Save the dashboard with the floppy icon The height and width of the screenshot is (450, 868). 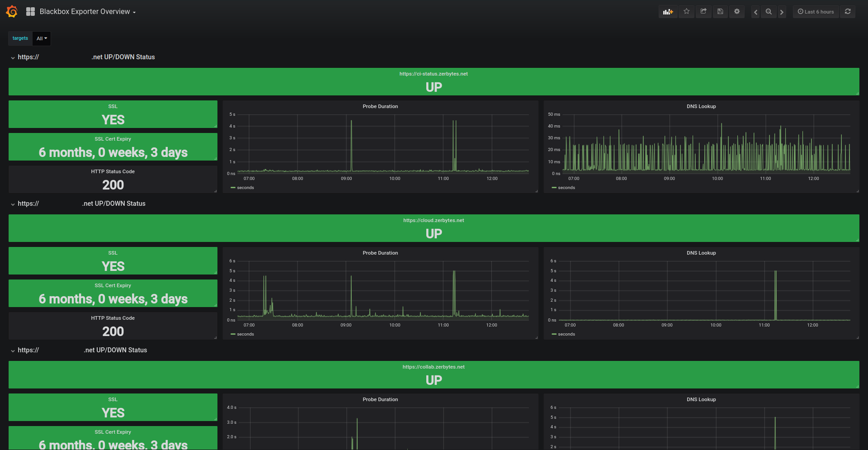click(x=720, y=12)
